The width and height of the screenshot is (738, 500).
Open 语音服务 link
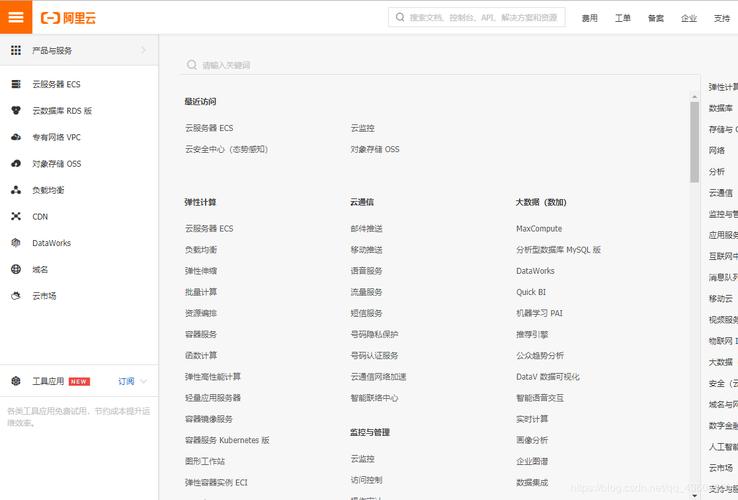tap(367, 271)
